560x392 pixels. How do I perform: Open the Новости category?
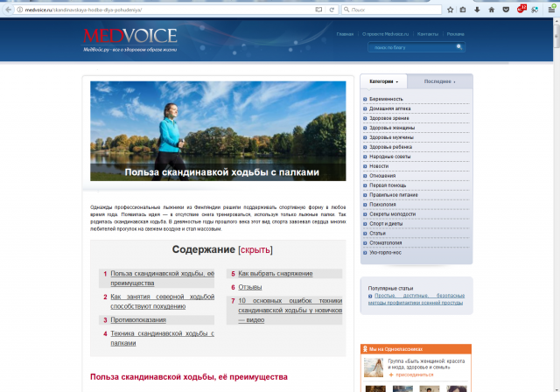pyautogui.click(x=379, y=166)
